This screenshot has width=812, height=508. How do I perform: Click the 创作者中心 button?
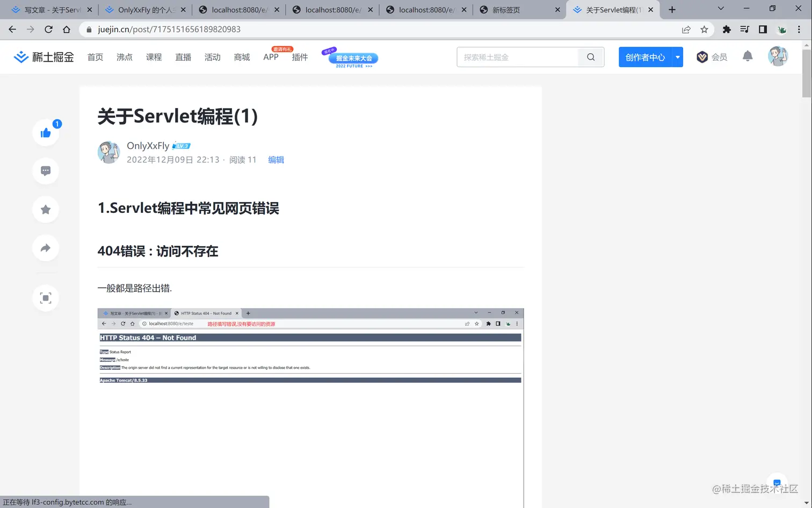click(646, 57)
